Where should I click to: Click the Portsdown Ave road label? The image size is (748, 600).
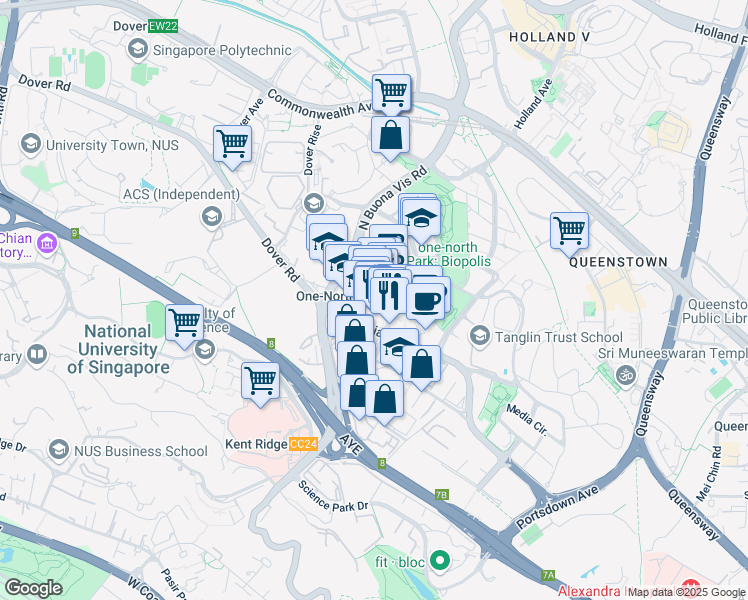(x=558, y=507)
